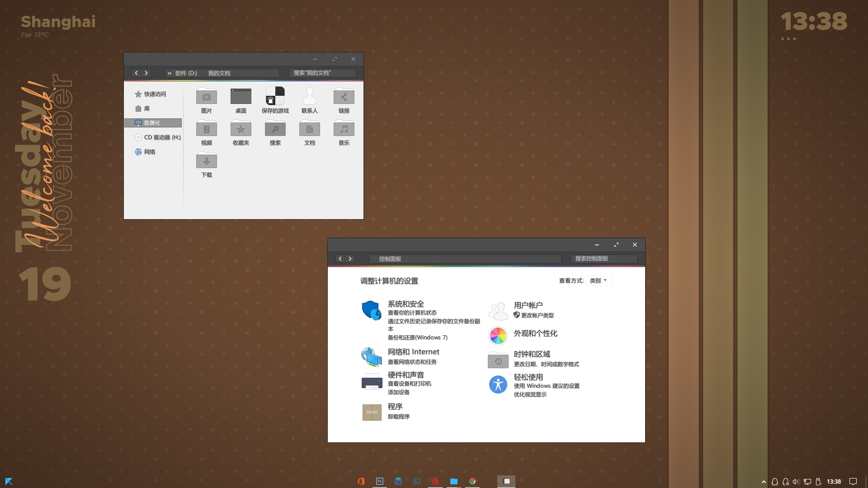Open the 文档 folder icon
This screenshot has height=488, width=868.
click(x=310, y=129)
